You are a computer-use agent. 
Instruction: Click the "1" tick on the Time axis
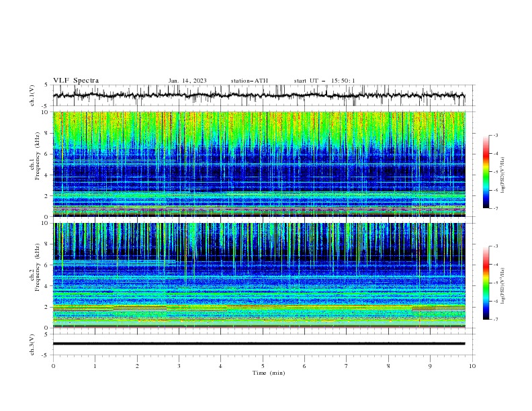pos(95,366)
